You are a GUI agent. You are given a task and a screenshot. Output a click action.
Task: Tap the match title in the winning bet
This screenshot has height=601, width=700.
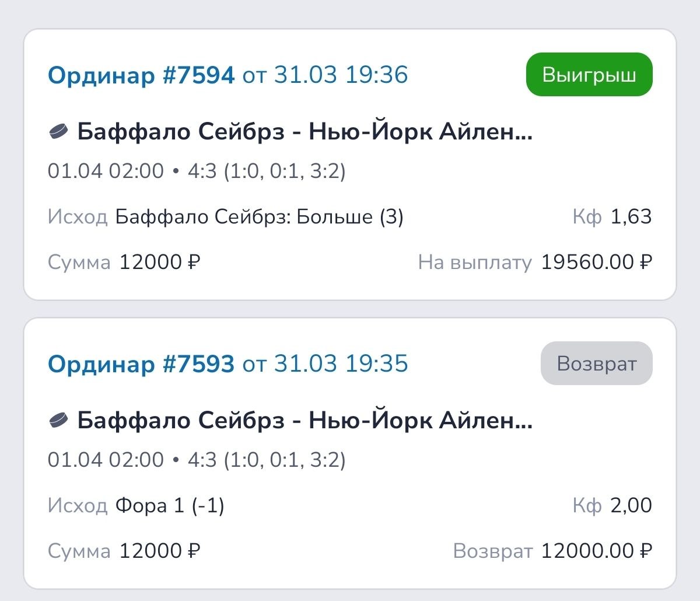(x=304, y=132)
